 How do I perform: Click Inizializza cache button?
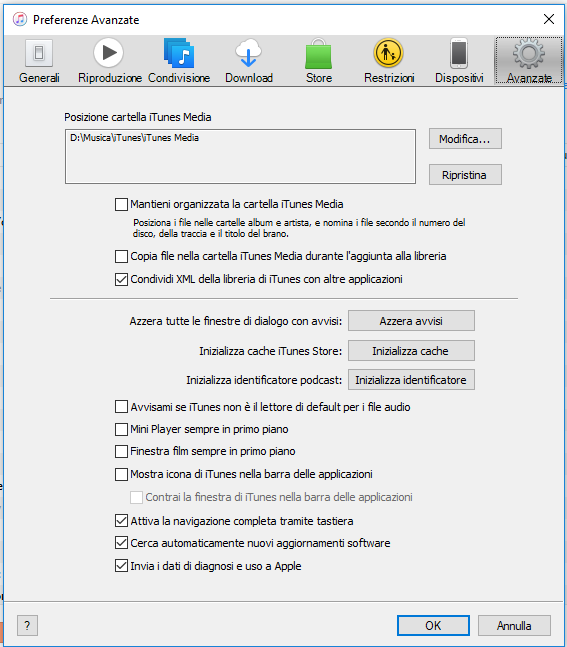411,350
